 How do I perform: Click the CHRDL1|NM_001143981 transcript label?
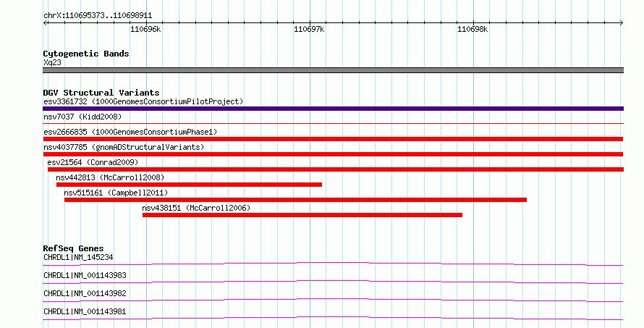(x=85, y=311)
